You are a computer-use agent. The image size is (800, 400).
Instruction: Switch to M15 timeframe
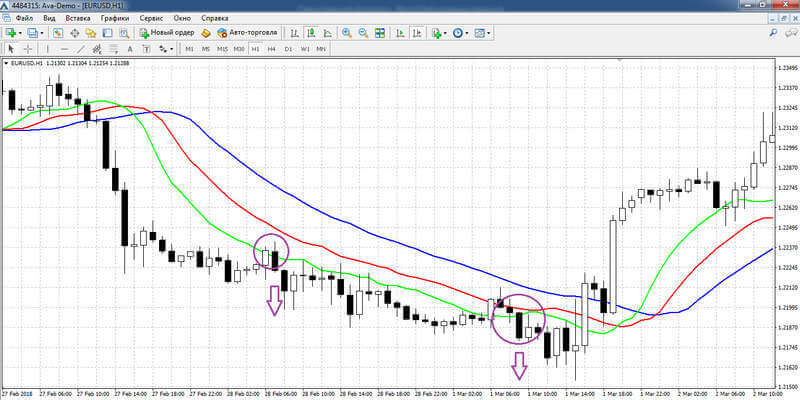click(x=222, y=49)
